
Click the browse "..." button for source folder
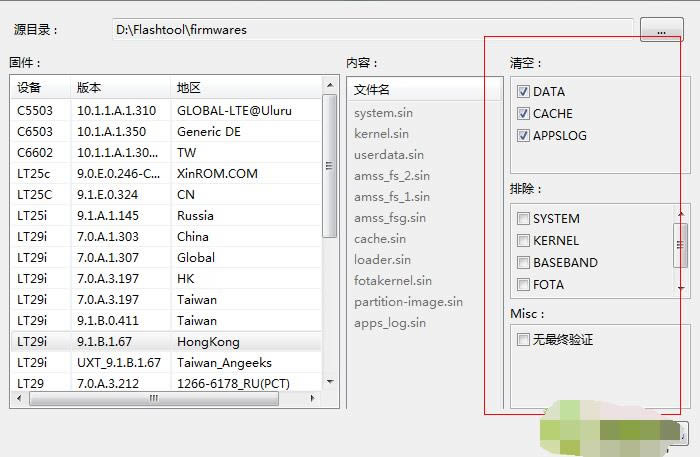point(662,31)
